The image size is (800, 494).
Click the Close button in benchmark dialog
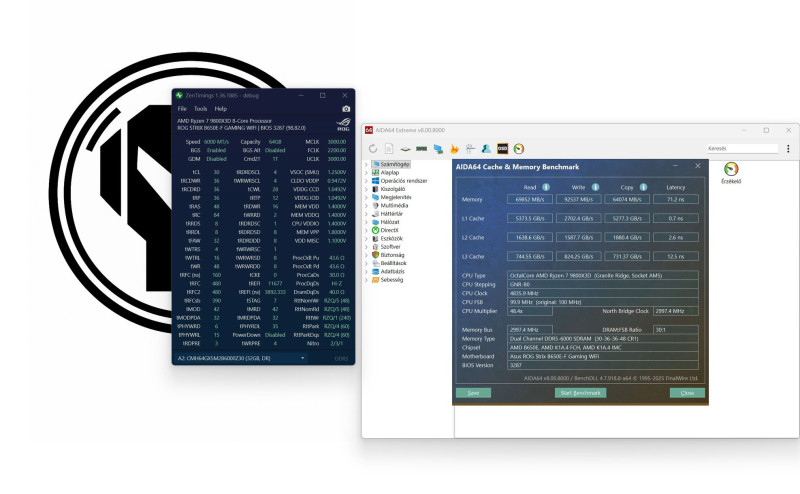point(687,393)
